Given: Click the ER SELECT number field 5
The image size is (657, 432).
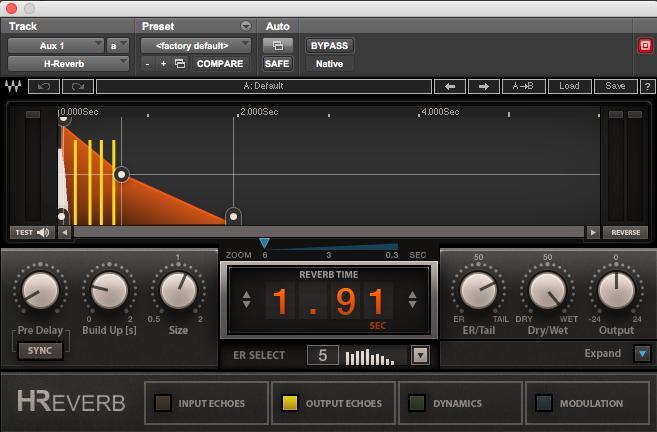Looking at the screenshot, I should click(323, 355).
